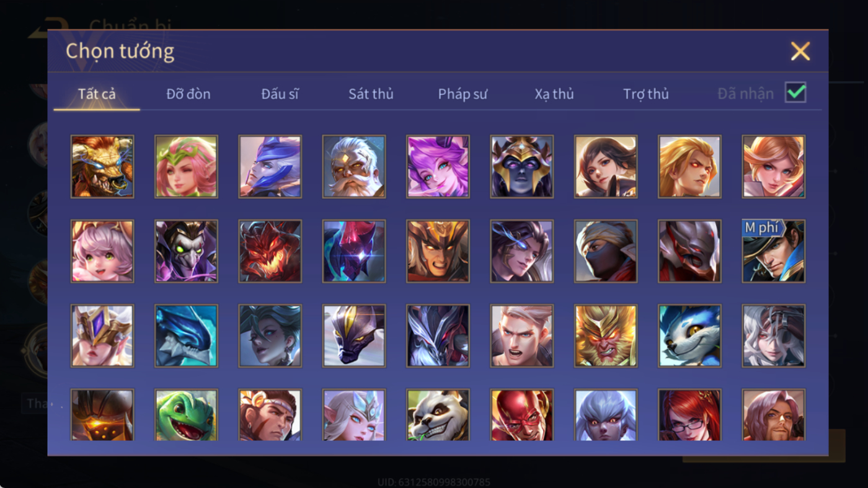Switch to the Đỡ đòn tab
The height and width of the screenshot is (488, 868).
point(188,94)
